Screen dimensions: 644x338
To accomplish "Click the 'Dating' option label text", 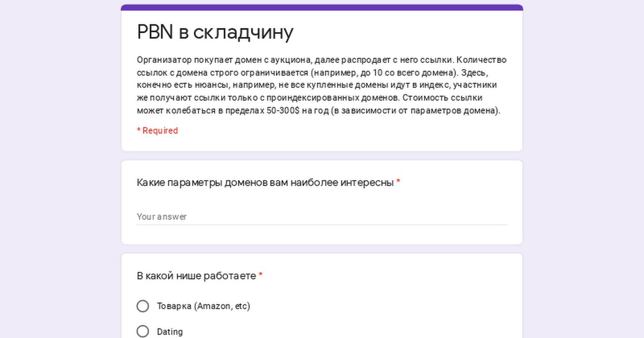I will coord(170,332).
